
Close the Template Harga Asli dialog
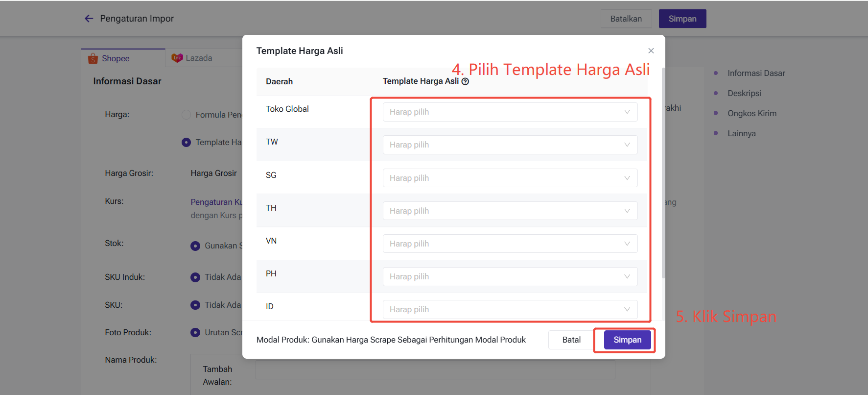coord(651,50)
